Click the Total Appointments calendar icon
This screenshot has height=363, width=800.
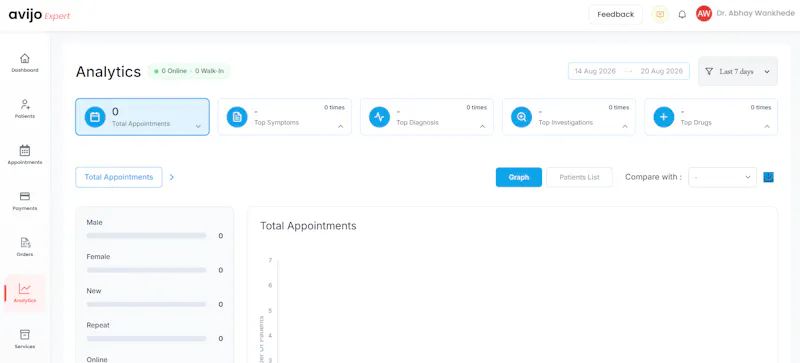(x=95, y=117)
